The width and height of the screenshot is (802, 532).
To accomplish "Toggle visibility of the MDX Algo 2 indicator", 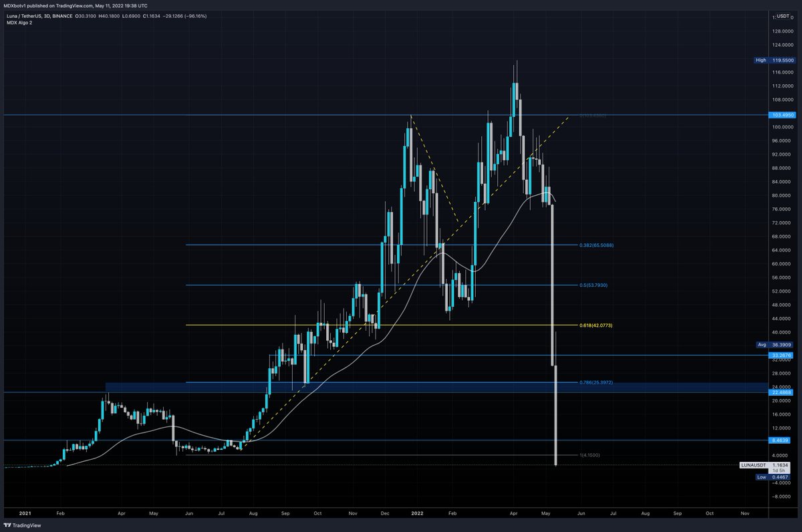I will point(21,22).
